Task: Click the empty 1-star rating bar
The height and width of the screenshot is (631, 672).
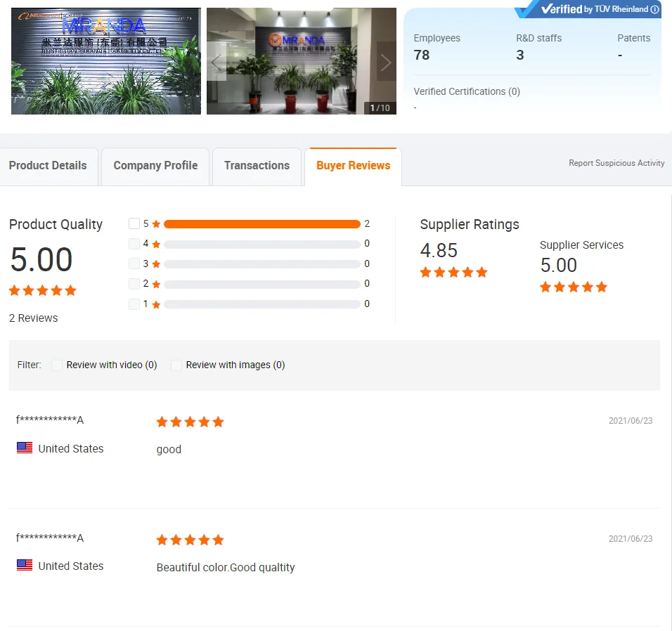Action: (262, 304)
